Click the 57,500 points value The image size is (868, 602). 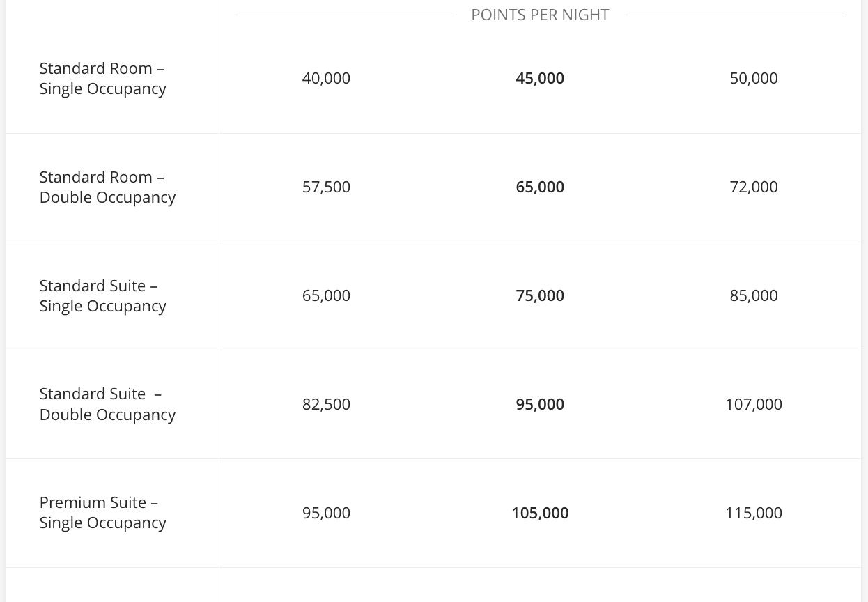click(x=326, y=187)
